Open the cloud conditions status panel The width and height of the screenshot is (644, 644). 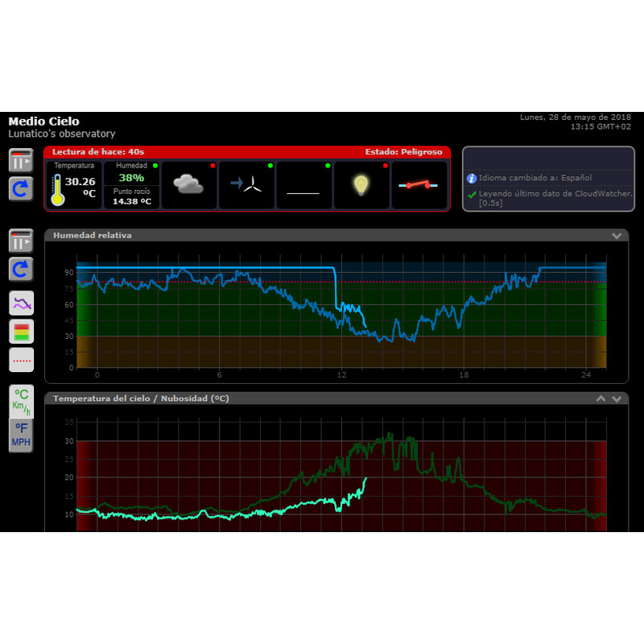tap(189, 184)
